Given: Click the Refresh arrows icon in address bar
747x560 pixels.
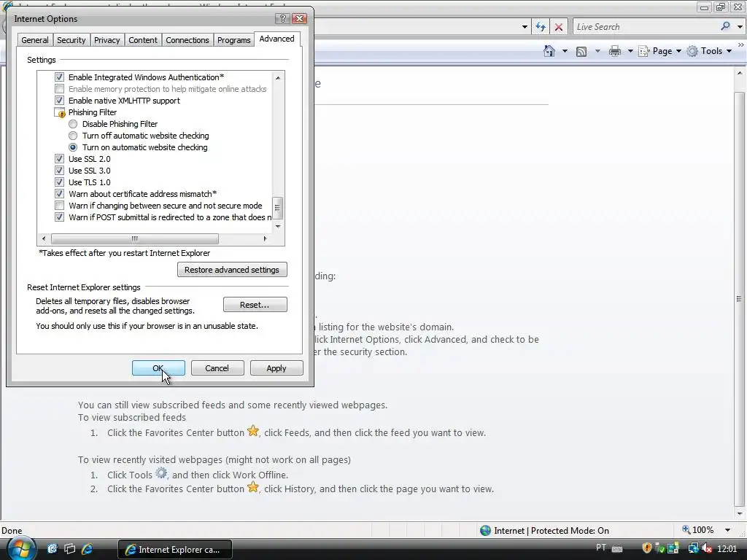Looking at the screenshot, I should click(x=541, y=27).
